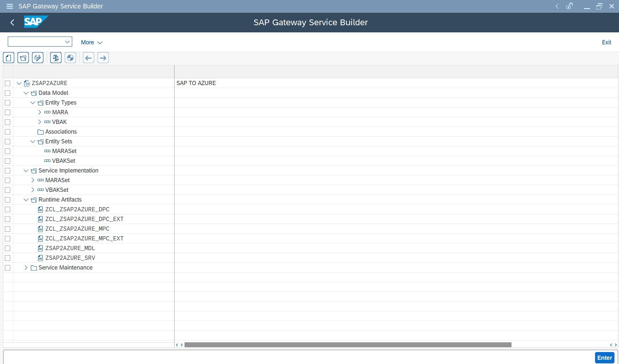Click the lock session icon in title bar
The image size is (619, 364).
click(569, 6)
